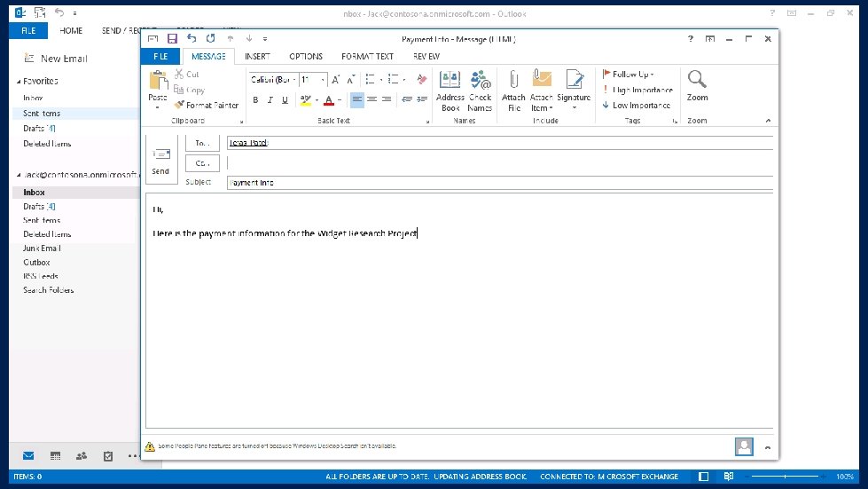Switch to Normal view in status bar
The width and height of the screenshot is (868, 489).
coord(704,477)
